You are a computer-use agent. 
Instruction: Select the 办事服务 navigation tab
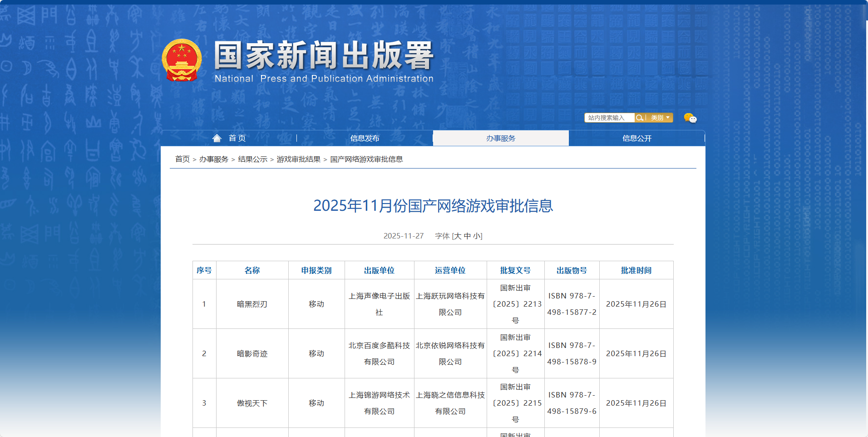click(500, 138)
